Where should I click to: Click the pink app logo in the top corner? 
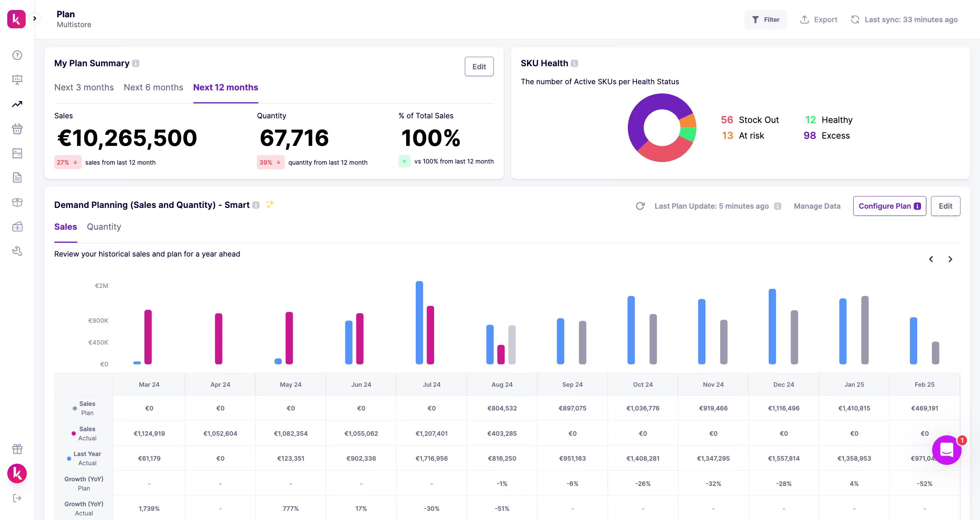pos(16,19)
